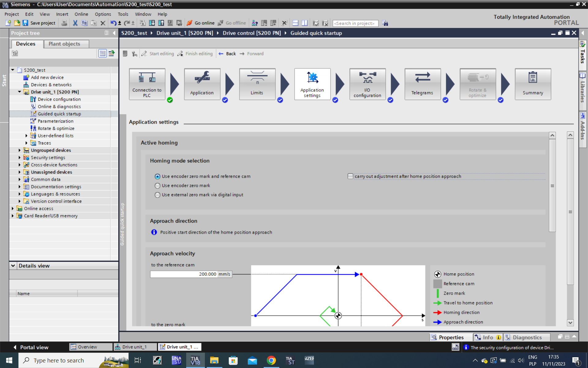The image size is (588, 368).
Task: Switch to Portal view
Action: click(31, 347)
